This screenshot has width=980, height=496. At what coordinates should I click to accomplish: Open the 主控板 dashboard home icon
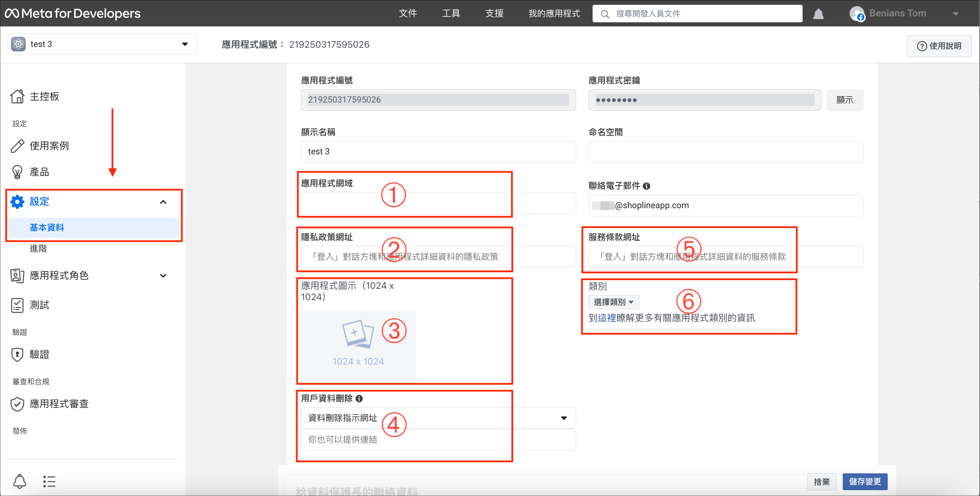pyautogui.click(x=17, y=96)
